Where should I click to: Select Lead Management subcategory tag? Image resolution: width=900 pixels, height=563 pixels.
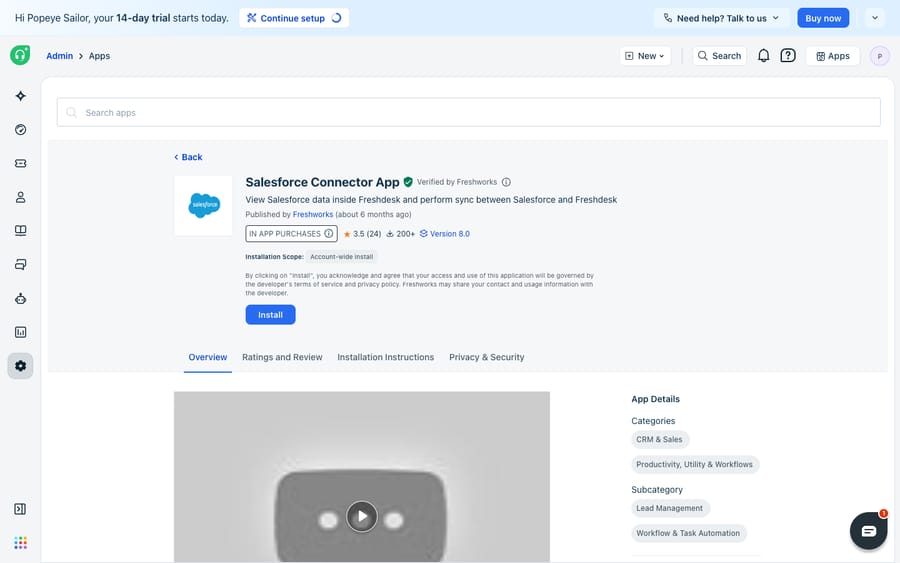tap(670, 508)
